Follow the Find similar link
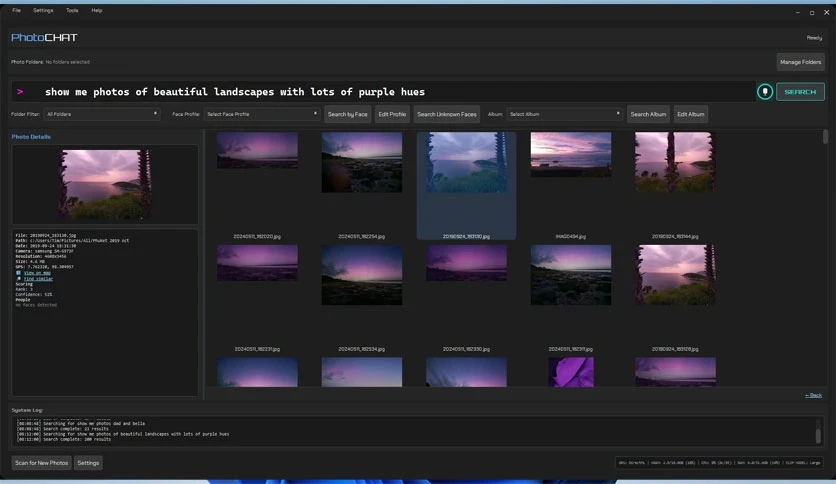 point(38,279)
